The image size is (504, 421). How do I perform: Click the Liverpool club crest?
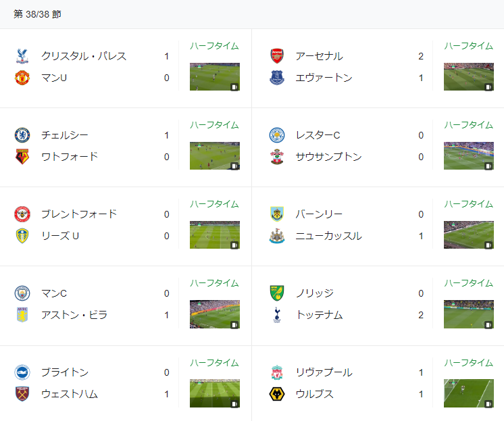[x=276, y=372]
